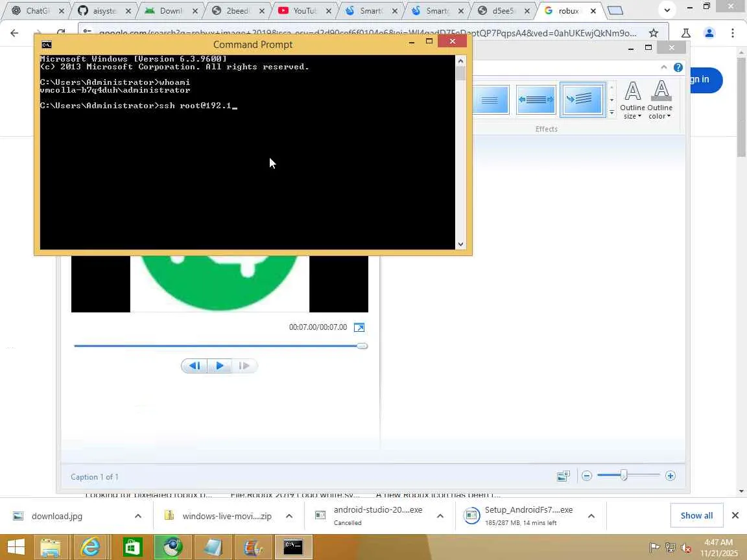
Task: Click the preview seek bar handle
Action: (x=362, y=346)
